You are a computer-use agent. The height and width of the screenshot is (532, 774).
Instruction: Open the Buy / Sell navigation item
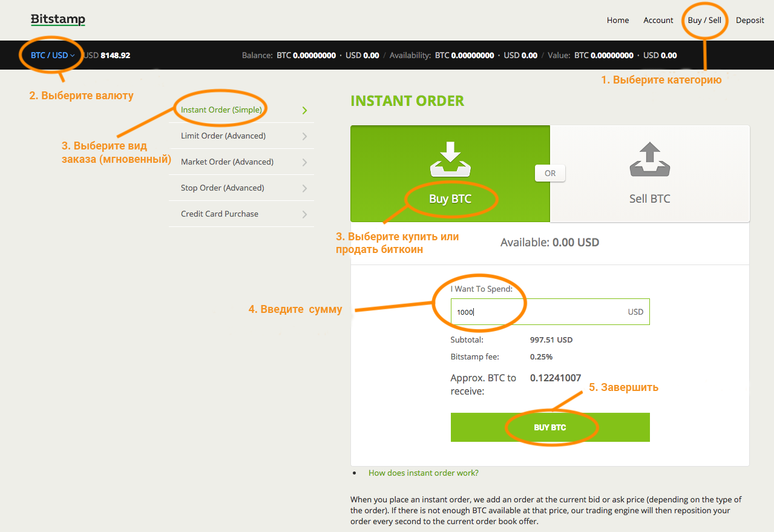click(704, 20)
